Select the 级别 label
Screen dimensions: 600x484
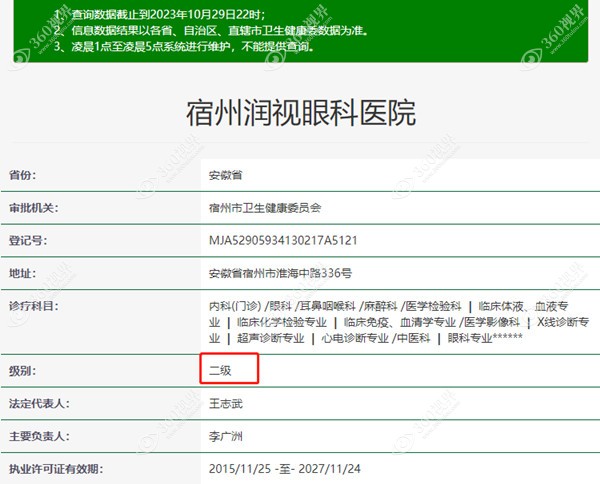click(23, 371)
